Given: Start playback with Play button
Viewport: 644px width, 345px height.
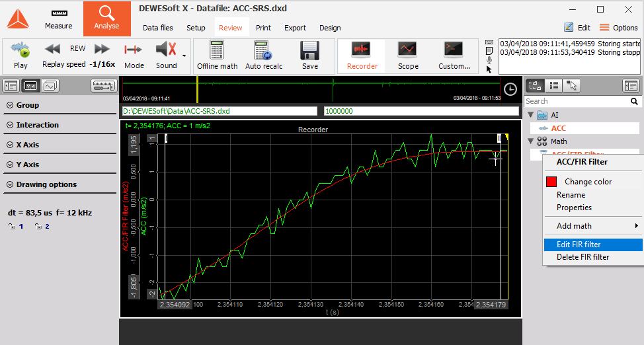Looking at the screenshot, I should click(x=20, y=55).
